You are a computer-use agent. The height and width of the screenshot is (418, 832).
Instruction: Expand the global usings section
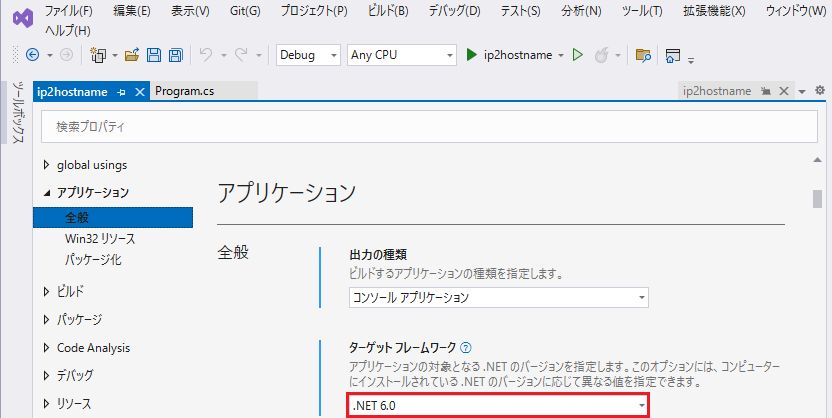[x=46, y=164]
